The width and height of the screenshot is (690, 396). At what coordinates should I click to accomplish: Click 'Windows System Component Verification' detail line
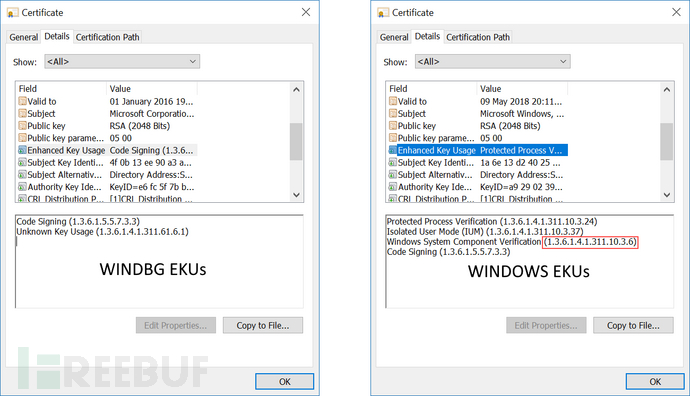pyautogui.click(x=512, y=242)
